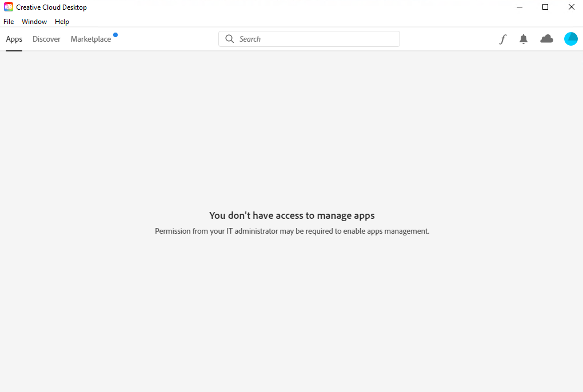
Task: Open the File menu
Action: (x=9, y=22)
